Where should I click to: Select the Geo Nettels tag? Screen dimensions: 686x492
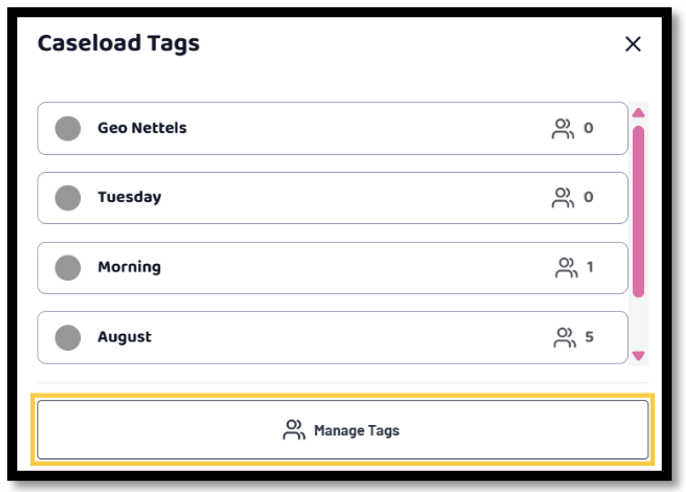click(x=332, y=129)
